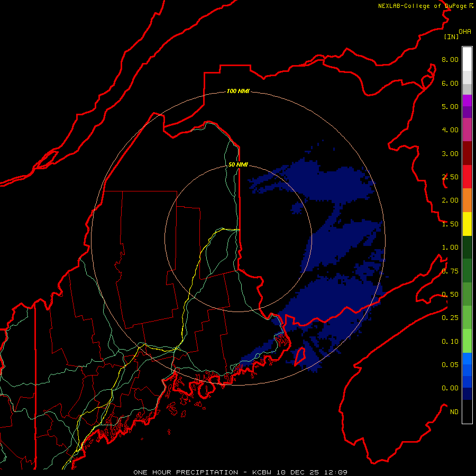Click the 3.00 legend value

[450, 153]
